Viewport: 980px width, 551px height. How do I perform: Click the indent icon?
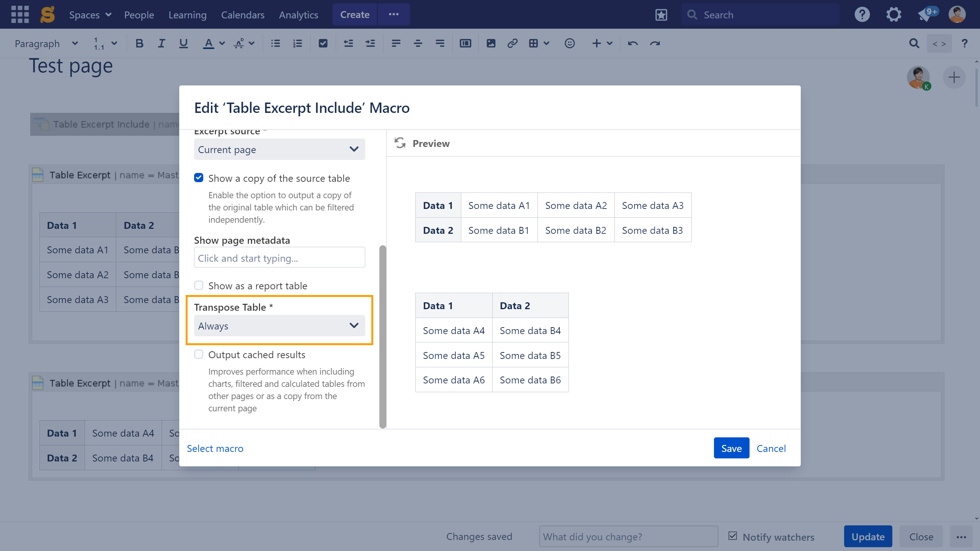tap(370, 43)
